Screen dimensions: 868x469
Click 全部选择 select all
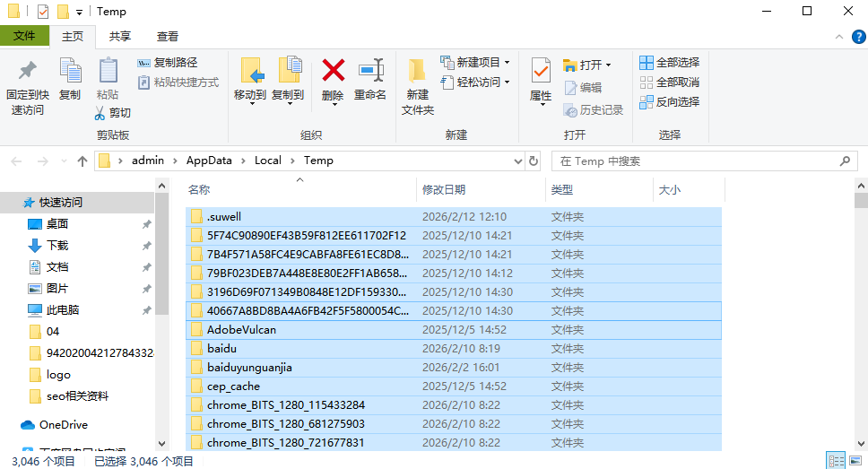[x=669, y=63]
